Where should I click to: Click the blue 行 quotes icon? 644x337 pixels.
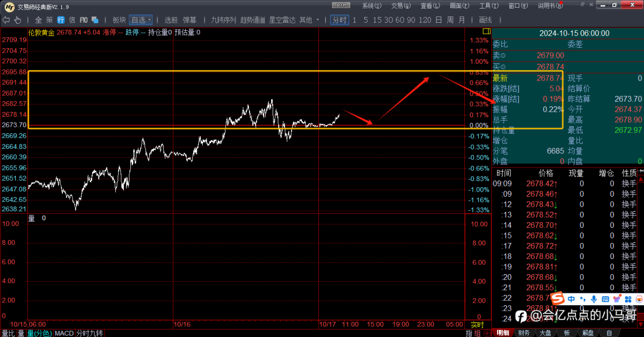(61, 20)
